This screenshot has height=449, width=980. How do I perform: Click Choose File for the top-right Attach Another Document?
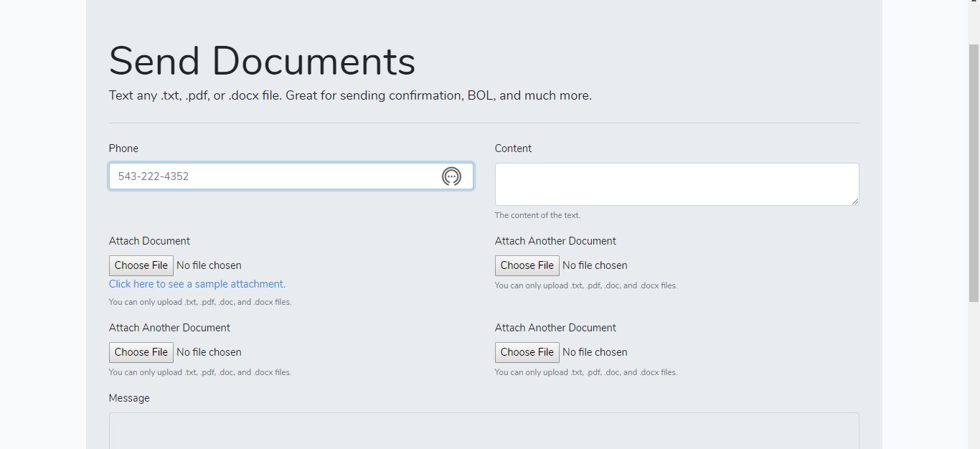[x=527, y=265]
